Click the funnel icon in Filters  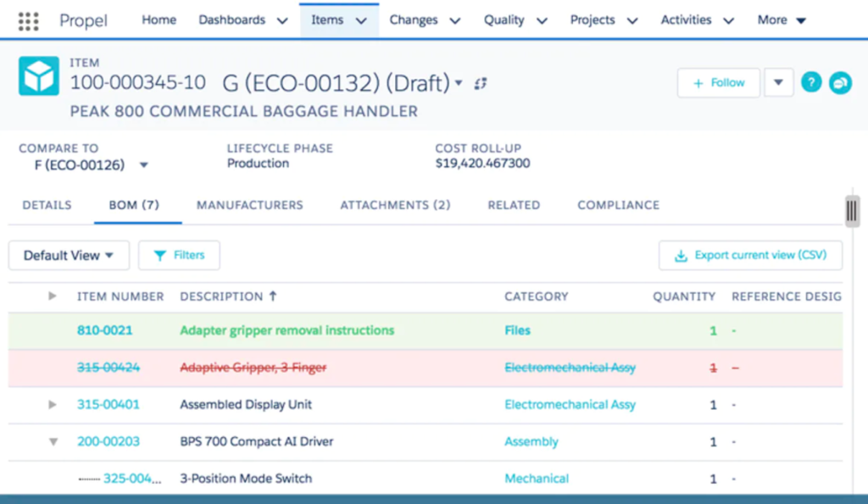coord(160,256)
